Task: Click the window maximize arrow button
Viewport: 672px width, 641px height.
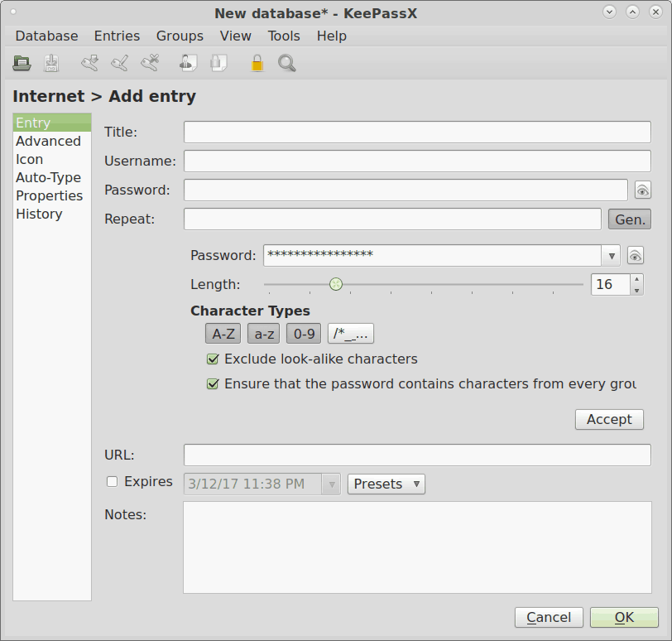Action: click(x=632, y=12)
